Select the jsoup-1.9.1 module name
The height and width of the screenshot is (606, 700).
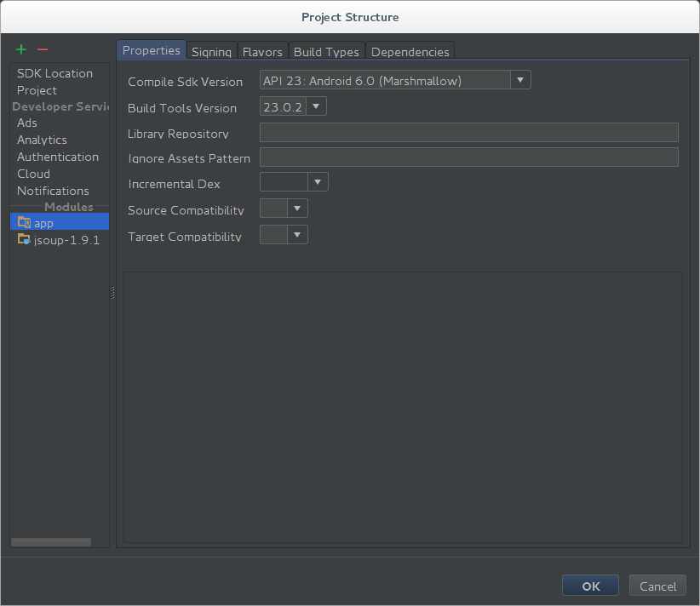[x=67, y=240]
